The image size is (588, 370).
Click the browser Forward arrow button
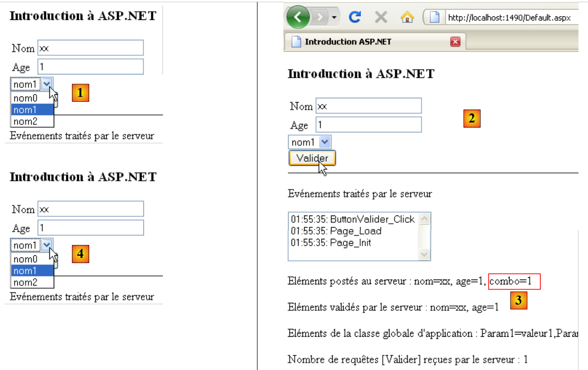click(x=320, y=17)
